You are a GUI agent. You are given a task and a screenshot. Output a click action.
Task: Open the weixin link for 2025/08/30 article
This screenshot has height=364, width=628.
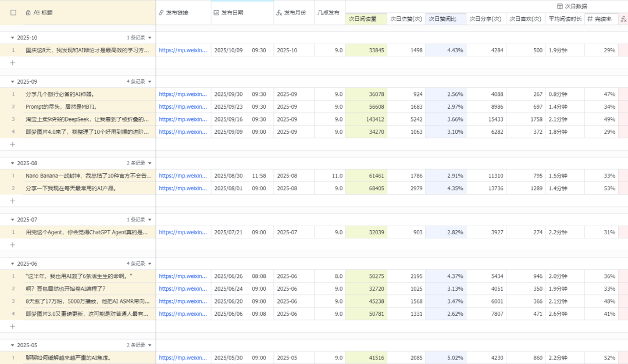183,176
